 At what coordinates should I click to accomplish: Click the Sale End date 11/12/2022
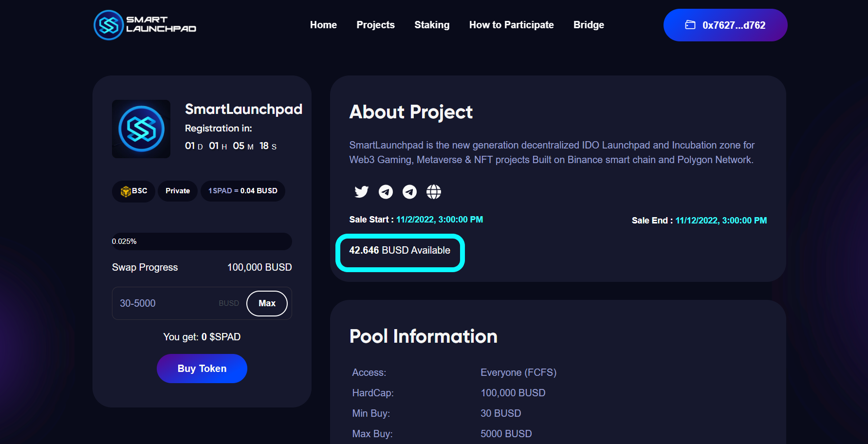[721, 221]
